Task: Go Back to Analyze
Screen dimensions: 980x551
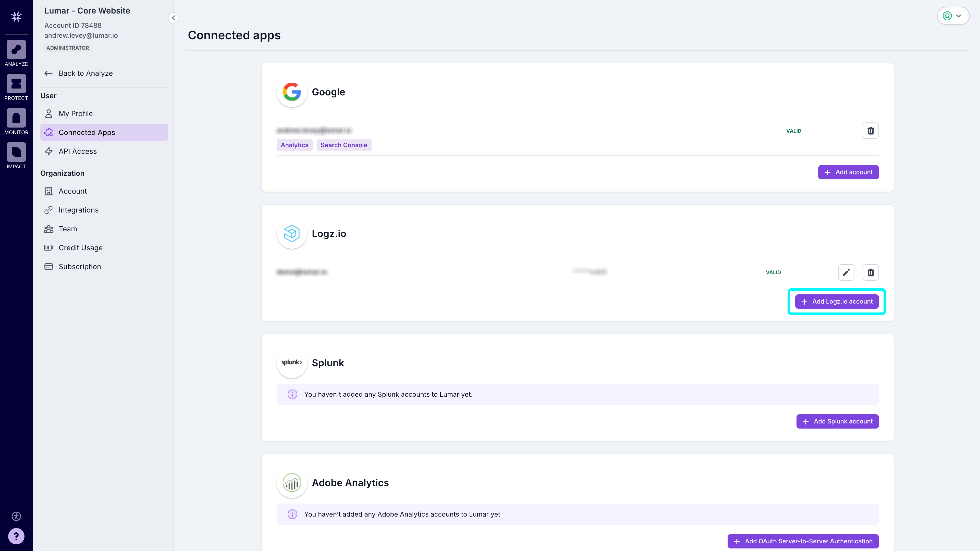Action: (85, 73)
